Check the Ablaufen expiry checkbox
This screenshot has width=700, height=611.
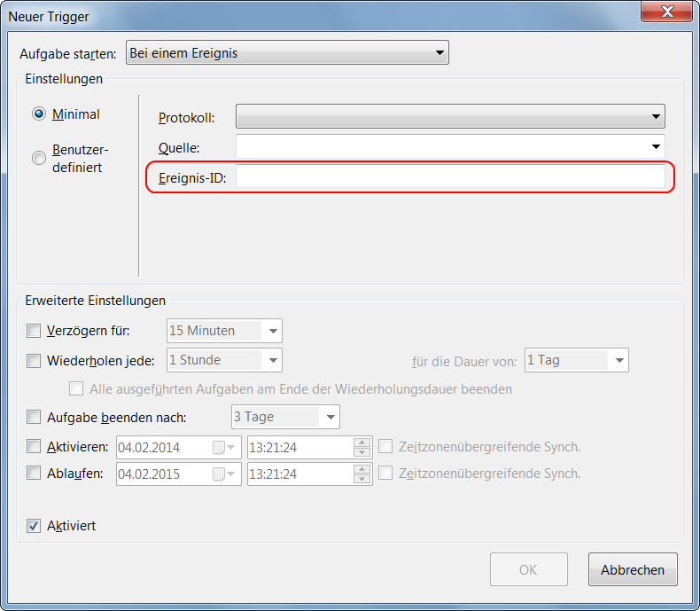[x=34, y=474]
